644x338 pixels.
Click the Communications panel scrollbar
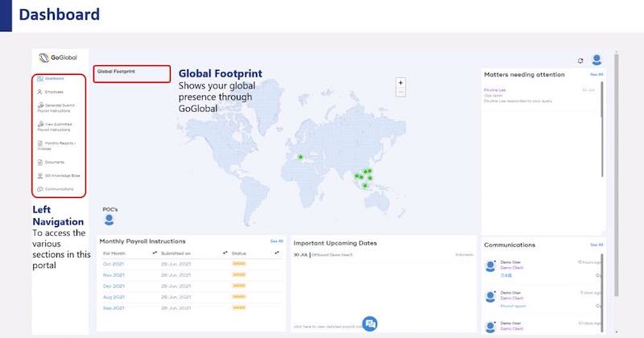(x=602, y=291)
